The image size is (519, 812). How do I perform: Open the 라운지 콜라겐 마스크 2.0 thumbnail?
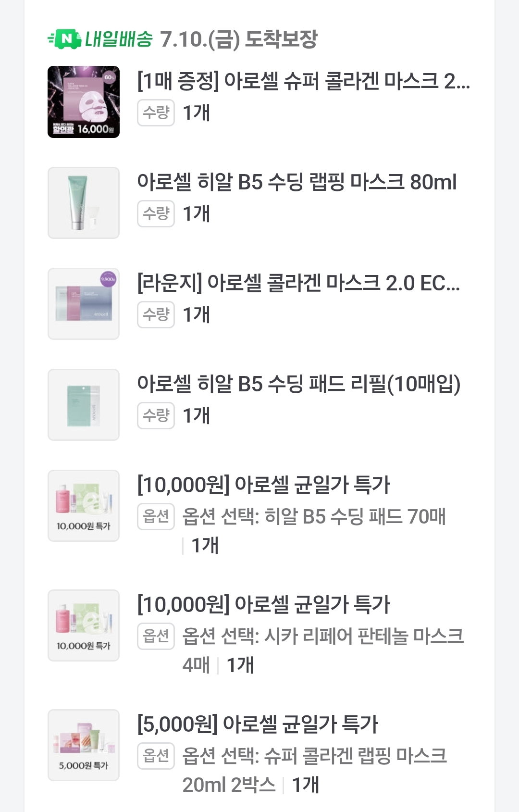[x=84, y=304]
